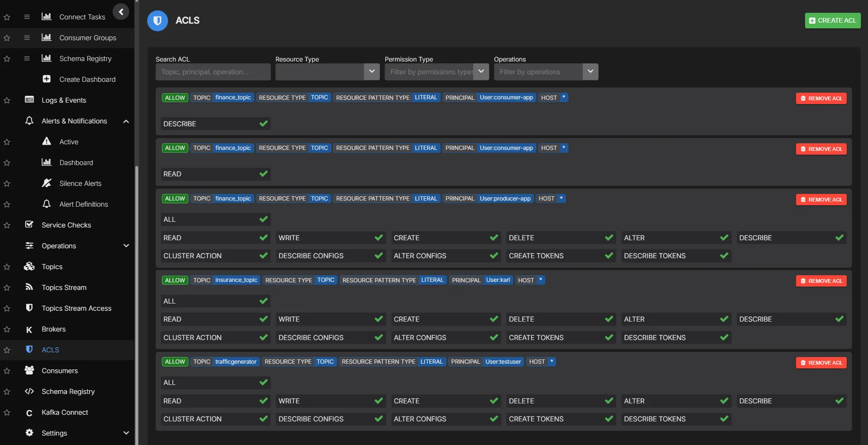Open Kafka Connect from the sidebar

[x=64, y=412]
